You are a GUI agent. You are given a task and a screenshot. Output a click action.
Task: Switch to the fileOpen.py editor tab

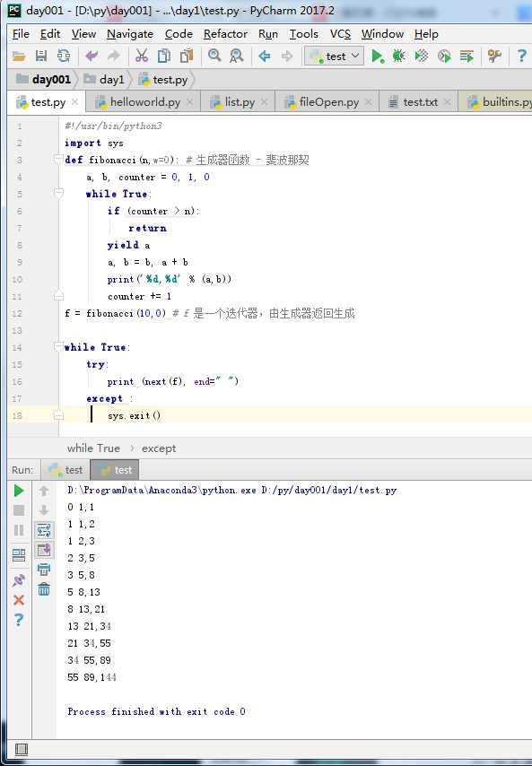(x=328, y=102)
